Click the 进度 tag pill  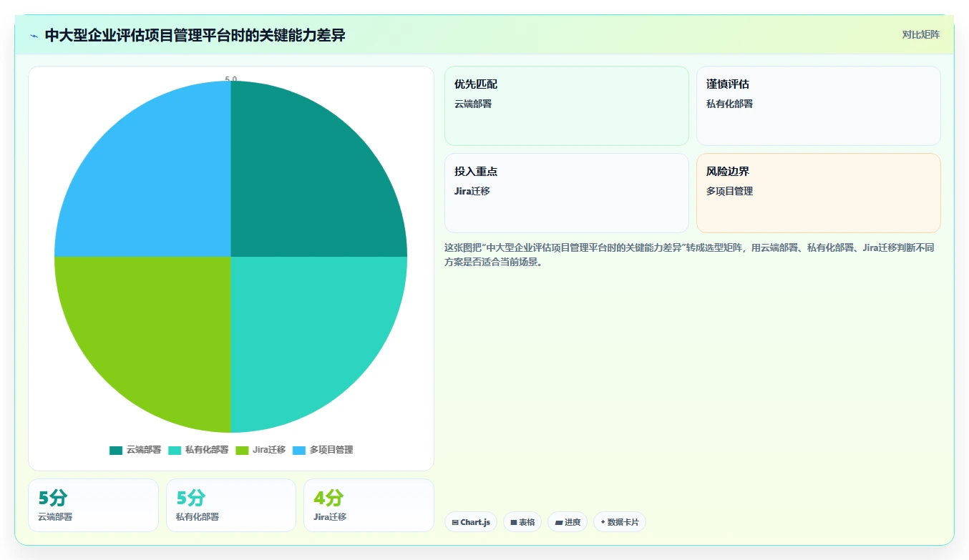(x=568, y=522)
